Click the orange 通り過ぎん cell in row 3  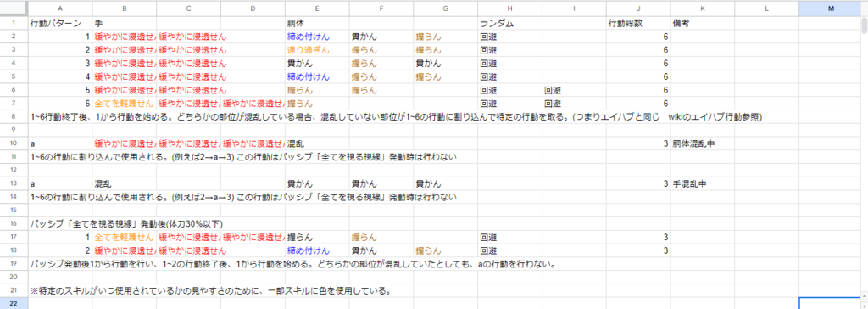click(x=317, y=50)
